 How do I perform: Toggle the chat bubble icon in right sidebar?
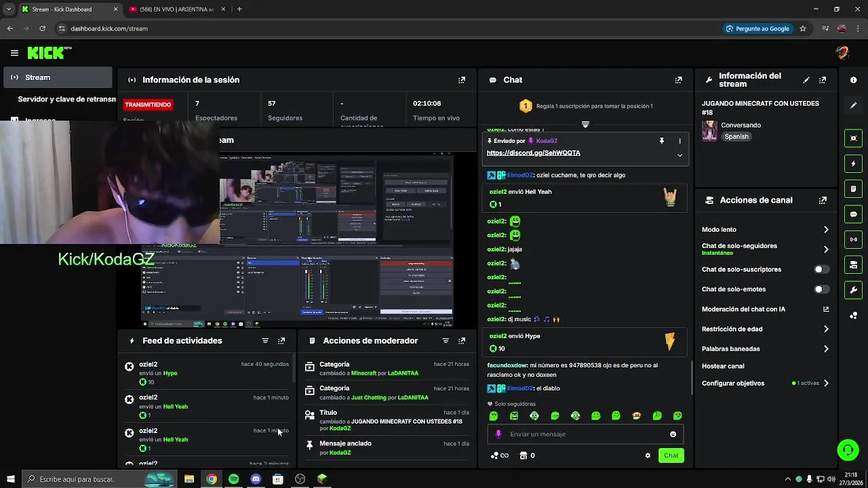(853, 214)
